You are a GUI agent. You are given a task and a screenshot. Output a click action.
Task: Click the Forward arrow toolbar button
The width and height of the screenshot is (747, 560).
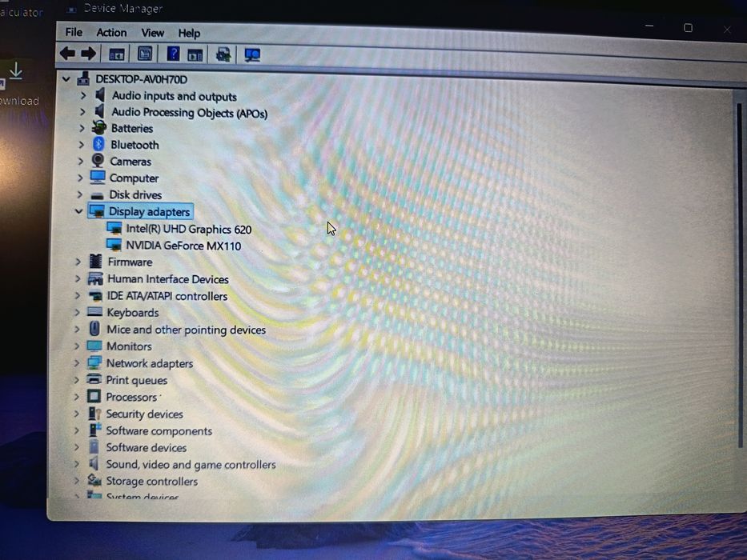(88, 54)
